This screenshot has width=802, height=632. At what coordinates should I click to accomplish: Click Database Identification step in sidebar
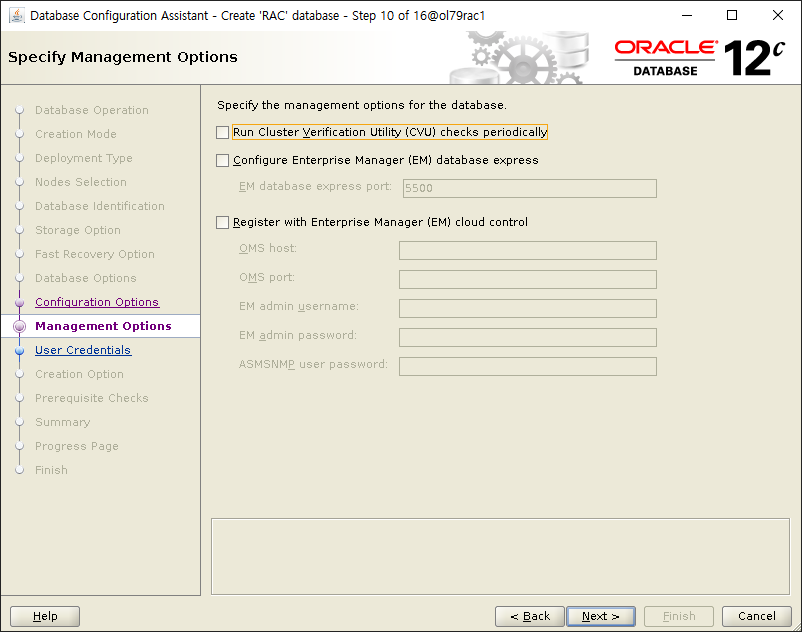click(100, 206)
